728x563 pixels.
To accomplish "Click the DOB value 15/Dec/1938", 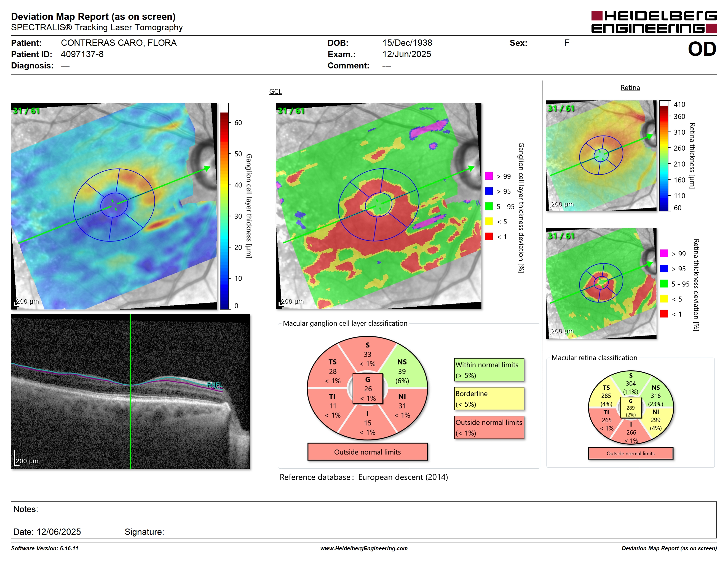I will (407, 43).
